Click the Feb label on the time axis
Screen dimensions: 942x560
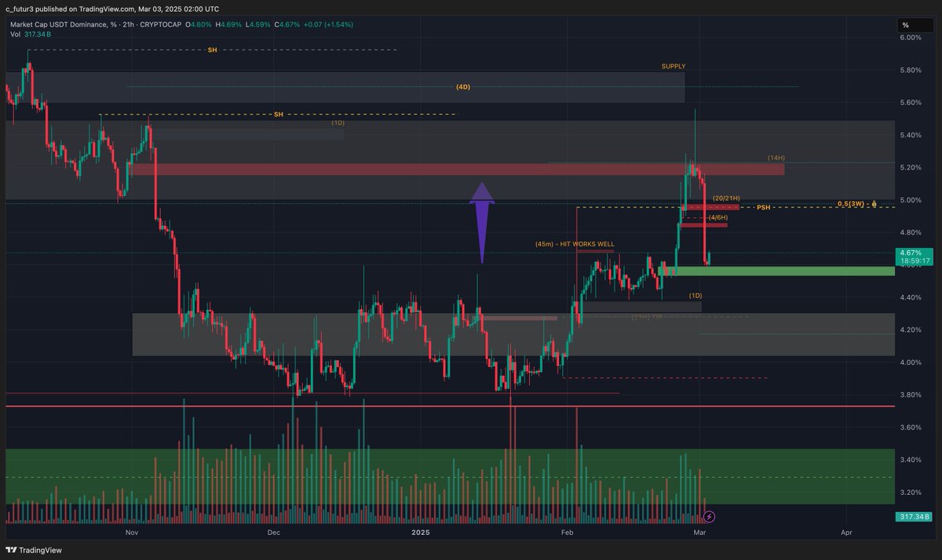coord(567,533)
